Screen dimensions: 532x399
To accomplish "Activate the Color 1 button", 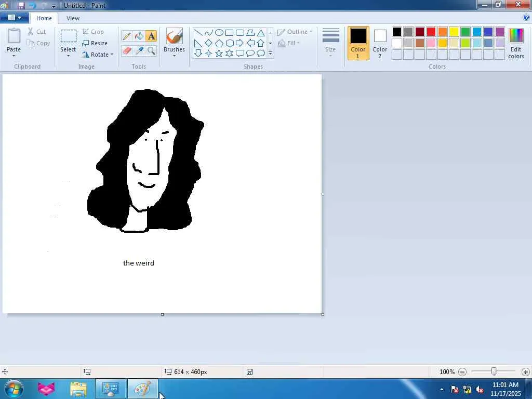I will point(358,43).
